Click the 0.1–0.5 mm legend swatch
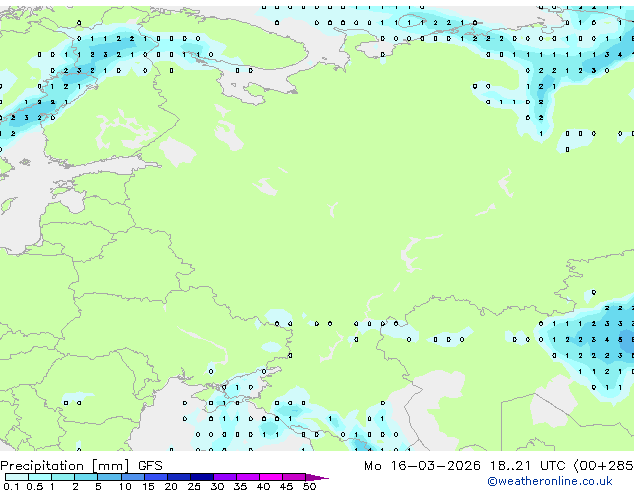This screenshot has height=490, width=634. (17, 477)
